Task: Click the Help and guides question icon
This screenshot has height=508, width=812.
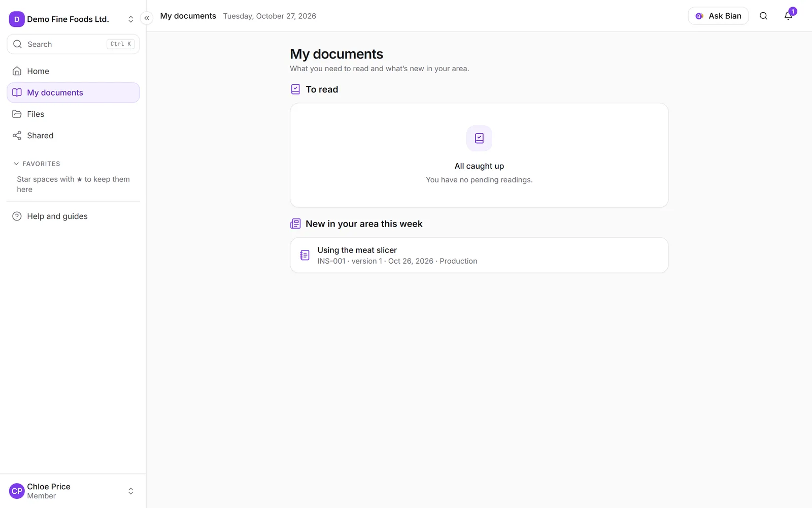Action: tap(17, 216)
